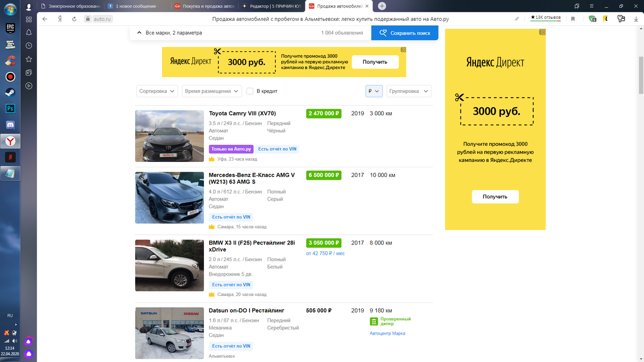The height and width of the screenshot is (362, 644).
Task: Open Alice assistant purple icon at bottom
Action: click(x=29, y=354)
